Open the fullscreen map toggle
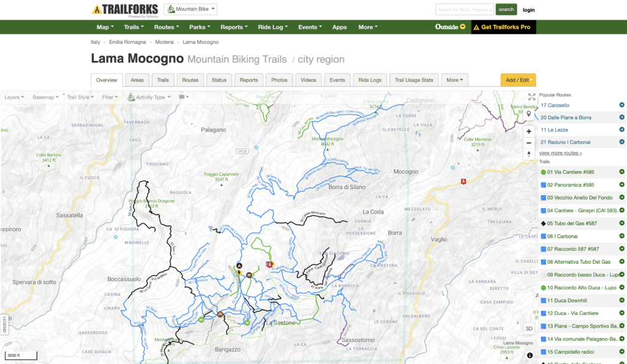This screenshot has width=627, height=364. pyautogui.click(x=531, y=97)
